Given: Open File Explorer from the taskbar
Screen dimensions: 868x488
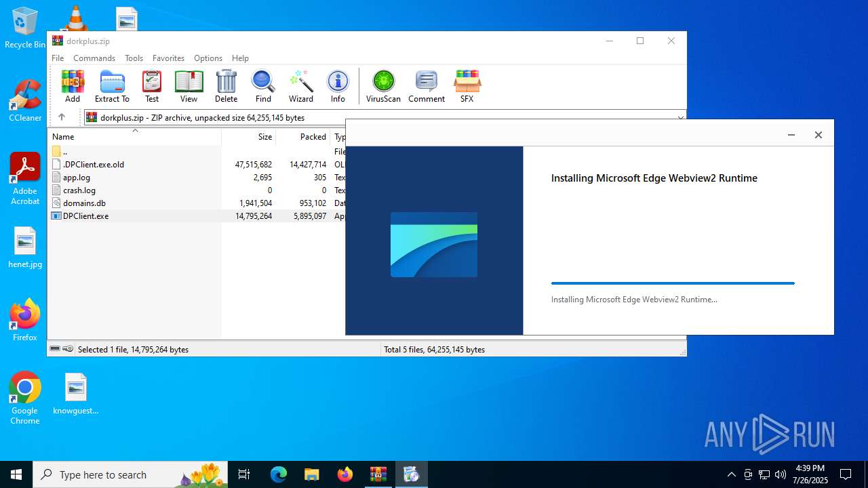Looking at the screenshot, I should 311,474.
